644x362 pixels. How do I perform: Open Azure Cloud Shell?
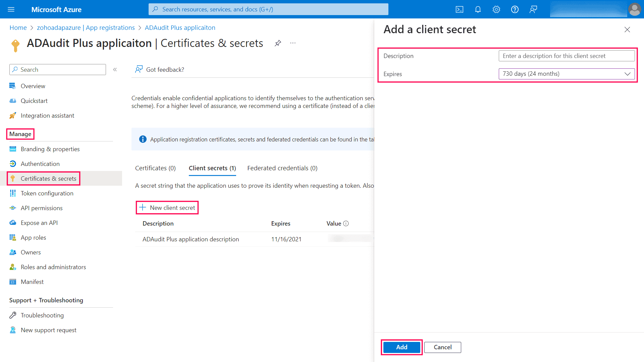pyautogui.click(x=459, y=9)
